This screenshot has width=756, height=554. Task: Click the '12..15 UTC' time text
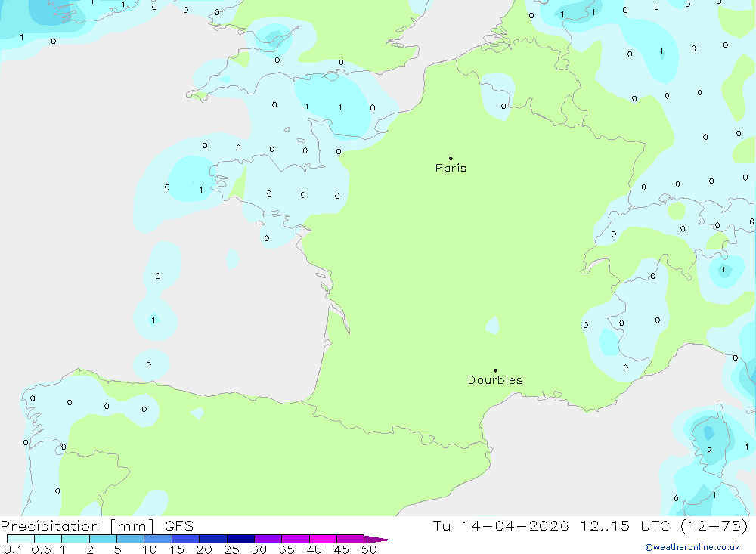click(625, 526)
